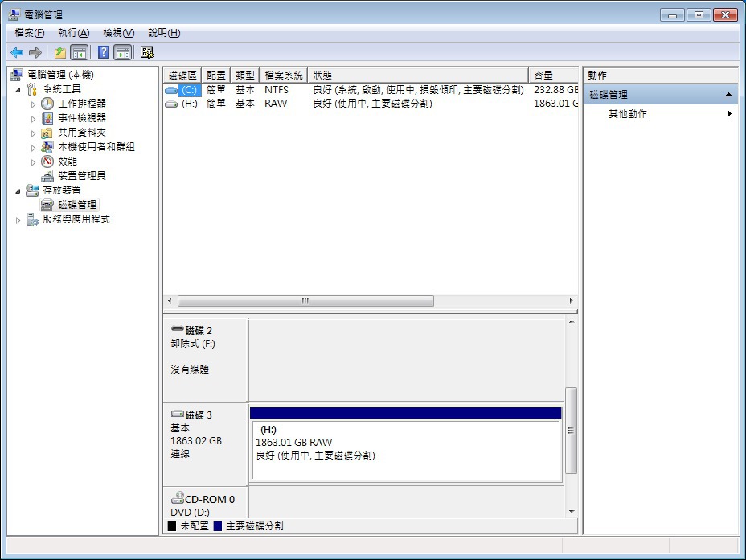Click the 232.88 GB capacity value
Viewport: 746px width, 560px height.
coord(555,90)
